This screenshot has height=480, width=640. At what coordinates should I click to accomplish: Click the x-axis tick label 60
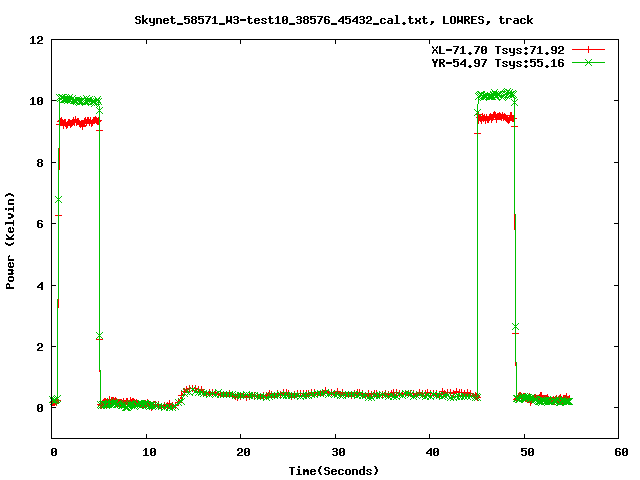click(x=621, y=452)
